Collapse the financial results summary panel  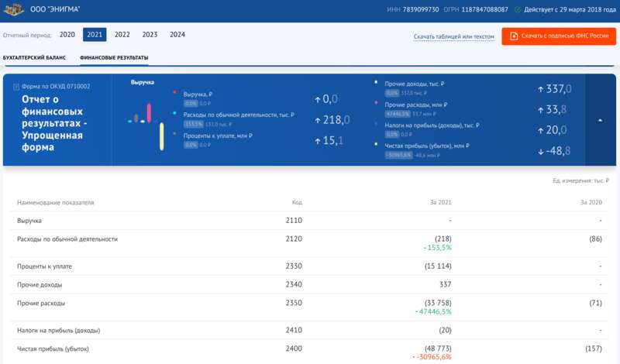tap(600, 120)
